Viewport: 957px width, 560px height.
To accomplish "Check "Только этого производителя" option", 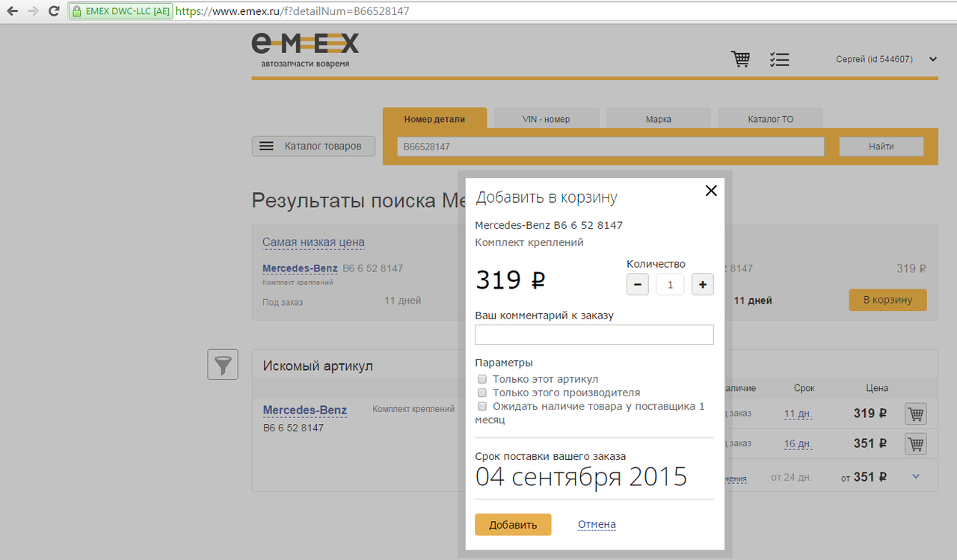I will click(x=482, y=393).
